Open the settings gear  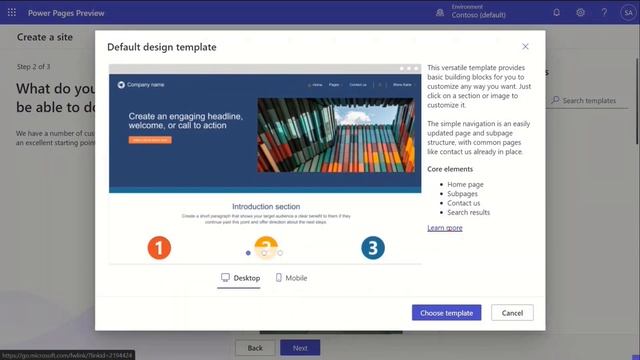click(580, 13)
